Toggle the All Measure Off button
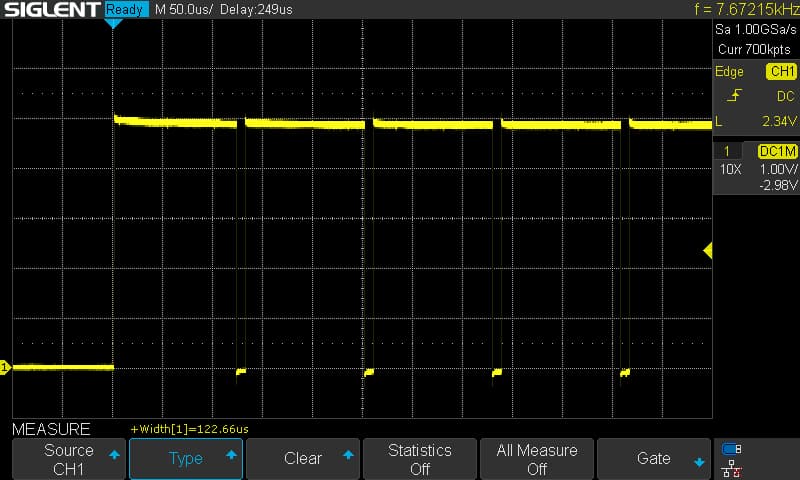Image resolution: width=800 pixels, height=480 pixels. [x=537, y=459]
